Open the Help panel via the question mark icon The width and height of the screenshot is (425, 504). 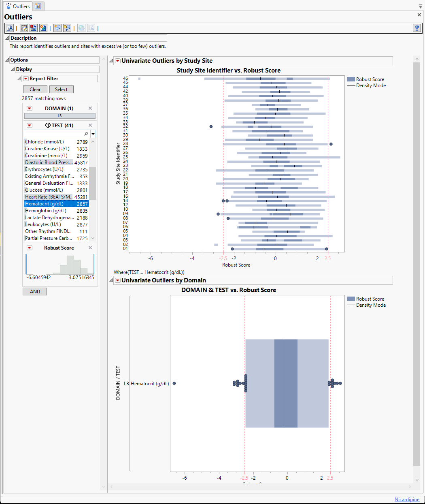[x=417, y=28]
